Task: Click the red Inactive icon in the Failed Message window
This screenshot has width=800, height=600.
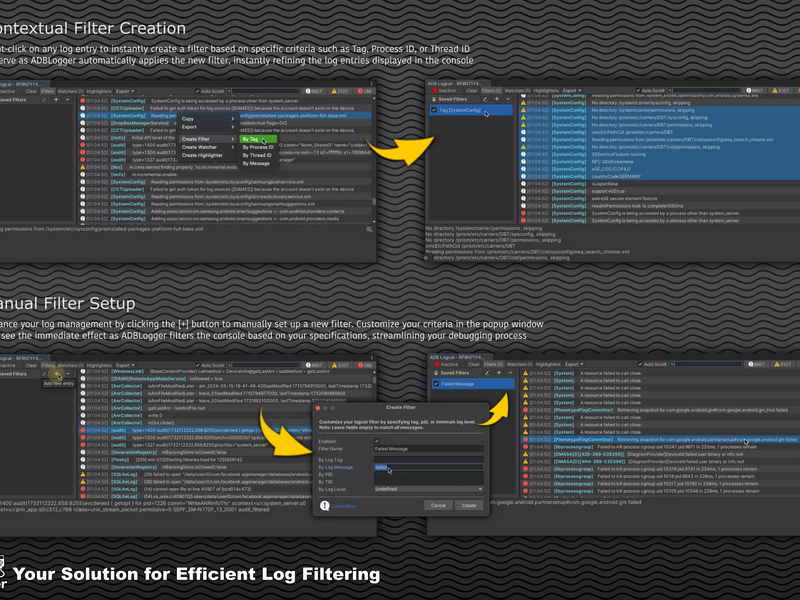Action: 437,364
